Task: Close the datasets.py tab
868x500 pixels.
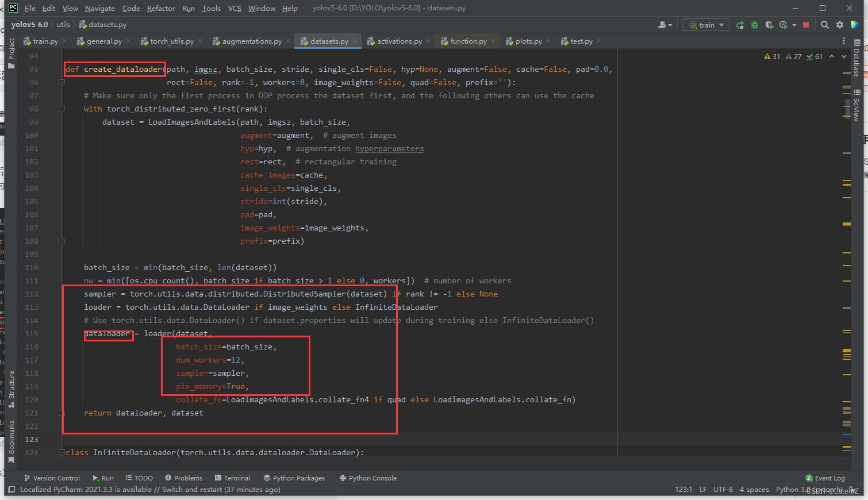Action: point(355,41)
